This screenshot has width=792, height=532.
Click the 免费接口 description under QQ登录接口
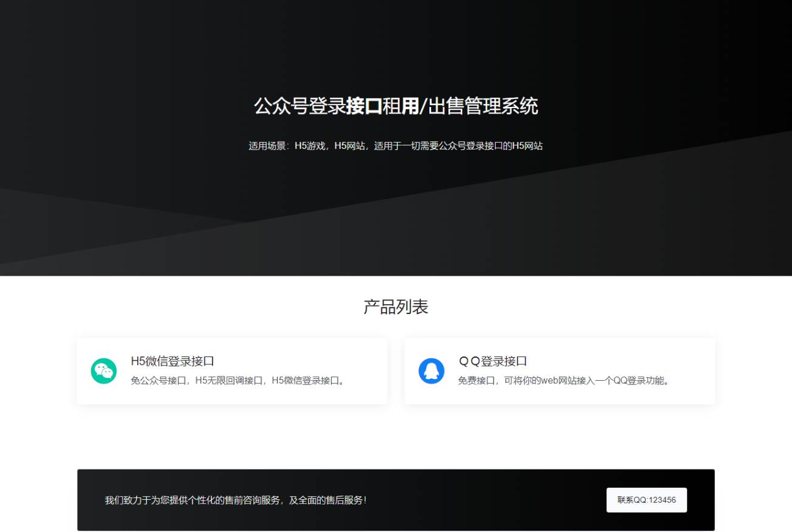(x=565, y=381)
